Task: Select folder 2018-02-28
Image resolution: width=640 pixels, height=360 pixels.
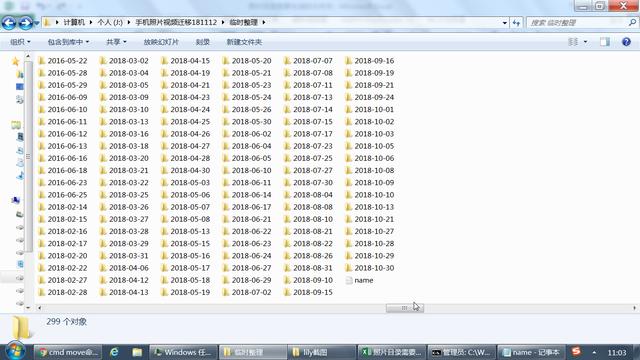Action: point(63,293)
